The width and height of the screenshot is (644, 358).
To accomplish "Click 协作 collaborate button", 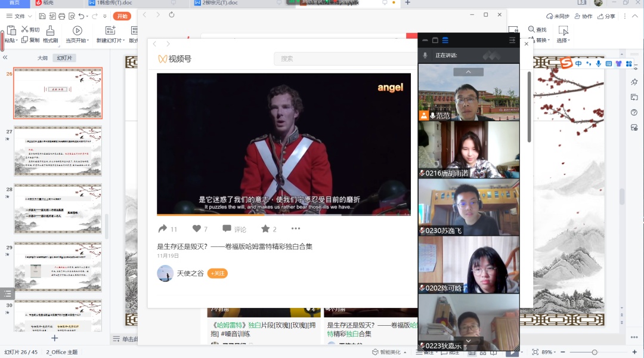I will click(x=583, y=16).
